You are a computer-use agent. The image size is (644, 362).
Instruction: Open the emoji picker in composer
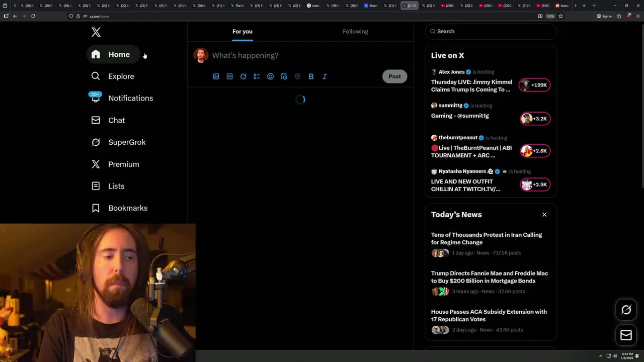(x=270, y=76)
